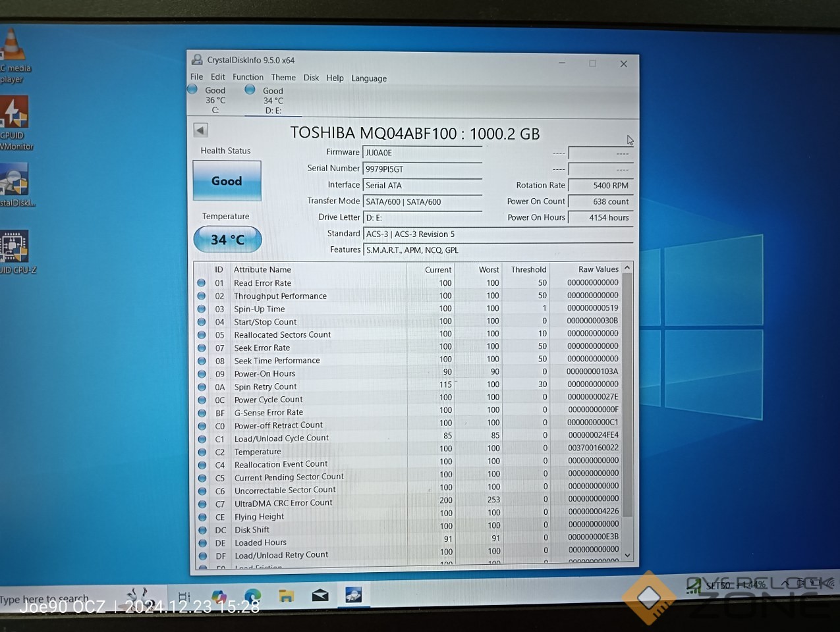Select the Temperature attribute row text
Image resolution: width=840 pixels, height=632 pixels.
click(x=258, y=452)
